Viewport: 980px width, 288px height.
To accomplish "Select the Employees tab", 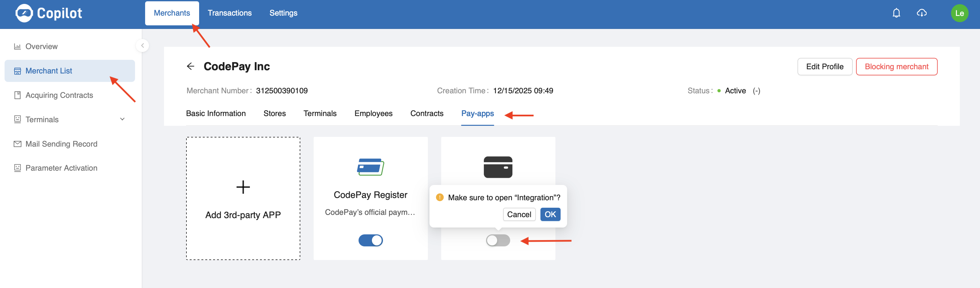I will tap(373, 113).
